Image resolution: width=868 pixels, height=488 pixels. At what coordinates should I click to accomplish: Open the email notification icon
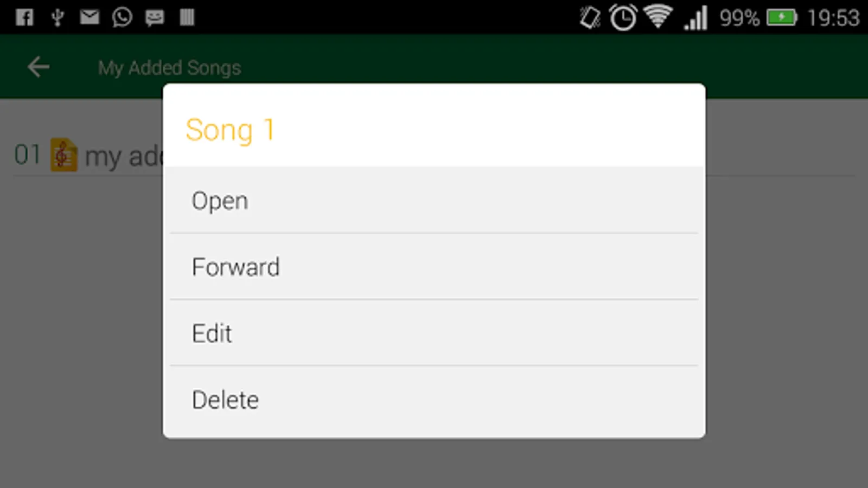pos(90,17)
